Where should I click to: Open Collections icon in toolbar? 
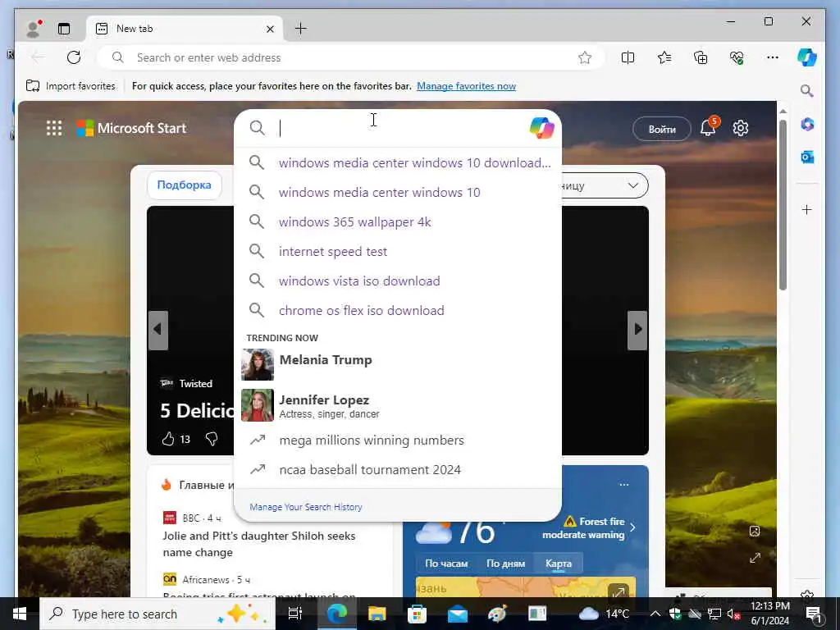701,57
